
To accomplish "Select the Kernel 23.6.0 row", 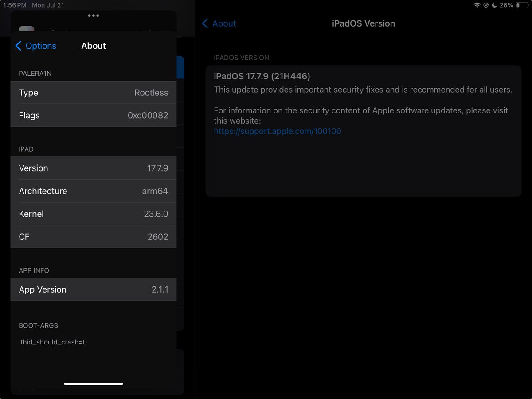I will click(x=94, y=214).
